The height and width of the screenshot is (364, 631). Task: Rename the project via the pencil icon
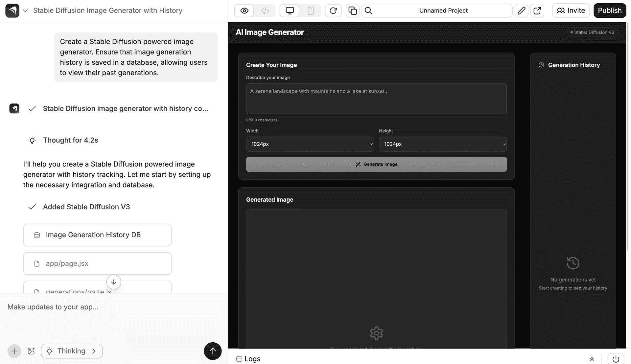click(x=521, y=11)
